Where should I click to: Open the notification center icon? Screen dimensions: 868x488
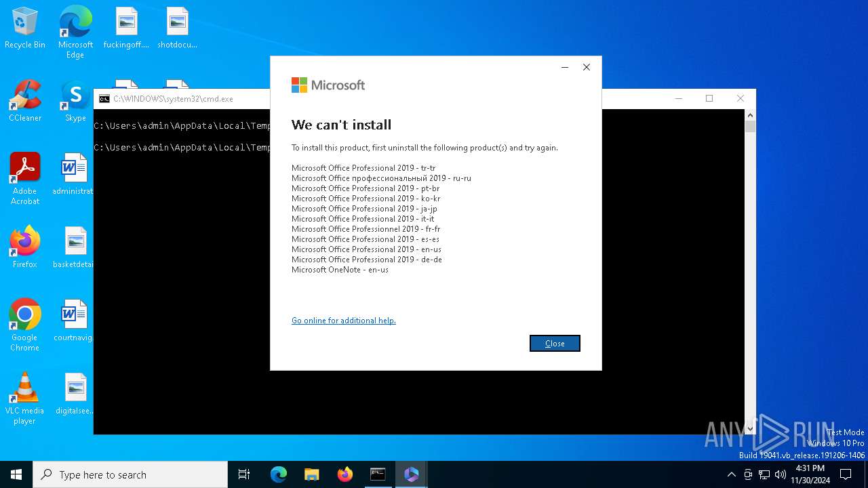[x=846, y=474]
